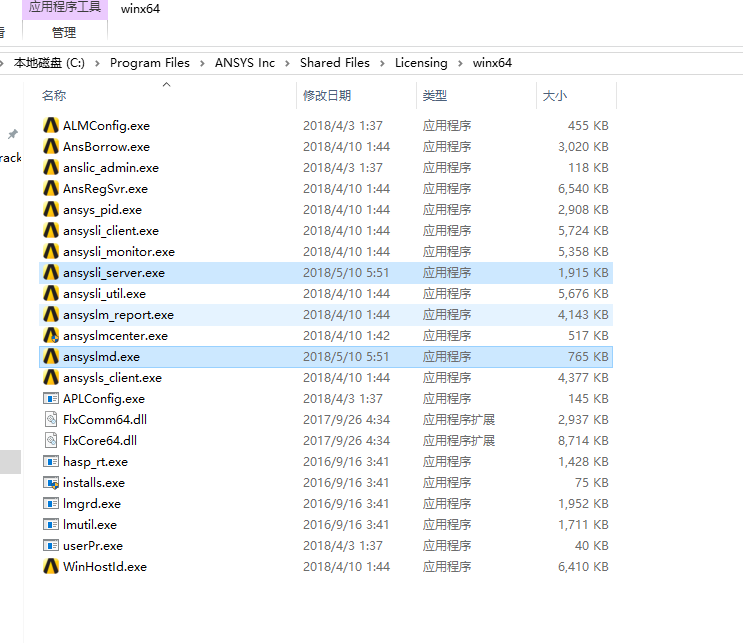Navigate to Shared Files in the address bar
743x643 pixels.
(335, 63)
